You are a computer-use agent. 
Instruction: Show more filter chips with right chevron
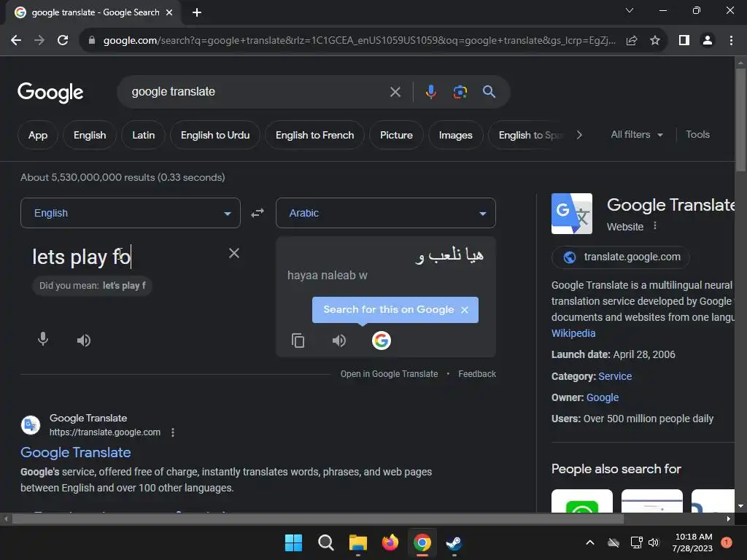point(579,135)
